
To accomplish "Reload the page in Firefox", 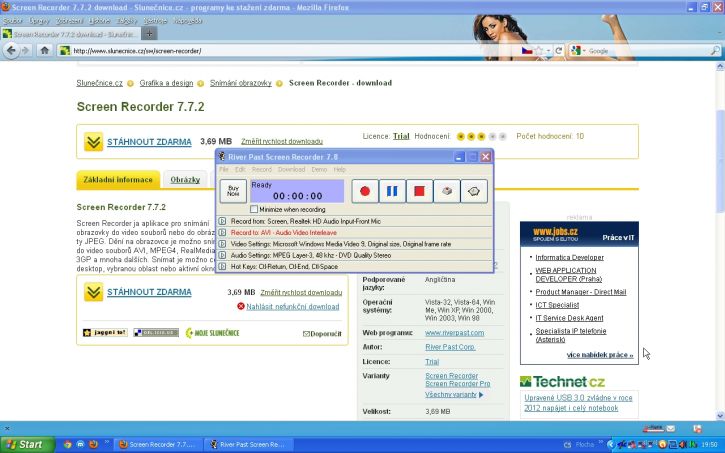I will coord(559,51).
